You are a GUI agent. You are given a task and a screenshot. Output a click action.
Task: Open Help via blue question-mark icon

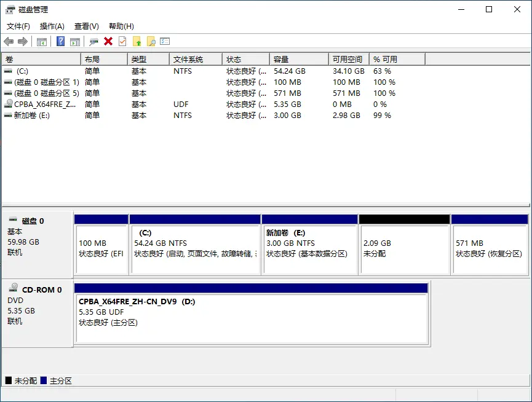60,41
